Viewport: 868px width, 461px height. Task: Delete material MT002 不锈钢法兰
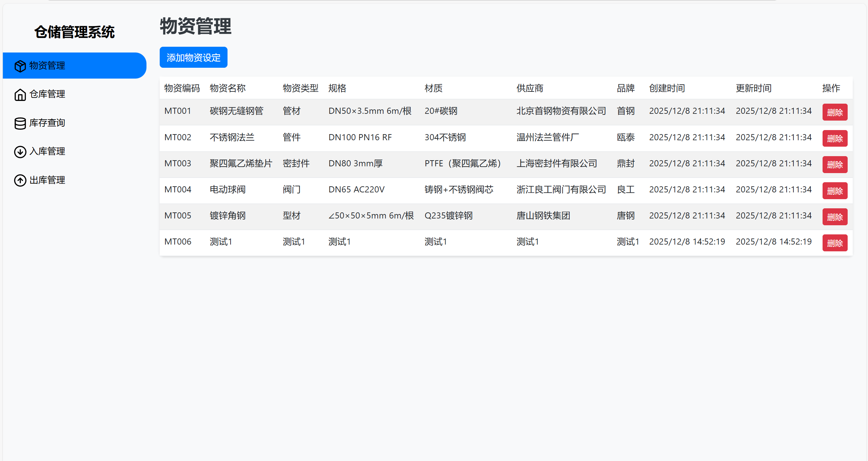[835, 138]
